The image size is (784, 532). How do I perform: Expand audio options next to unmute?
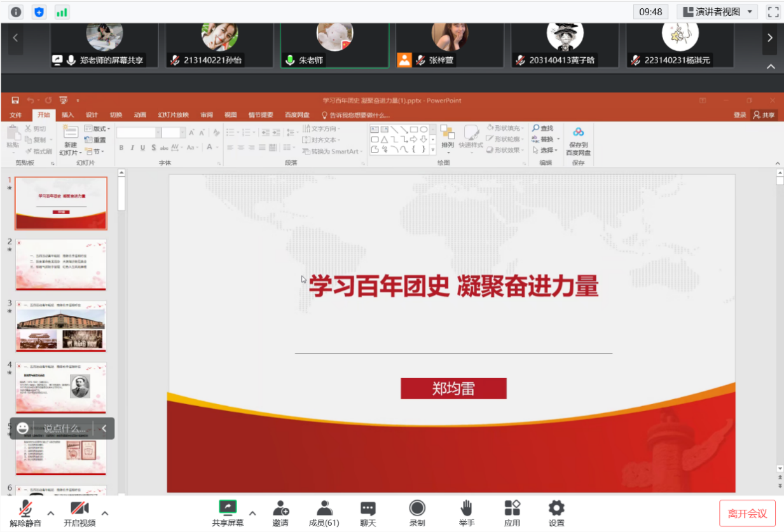pyautogui.click(x=51, y=513)
